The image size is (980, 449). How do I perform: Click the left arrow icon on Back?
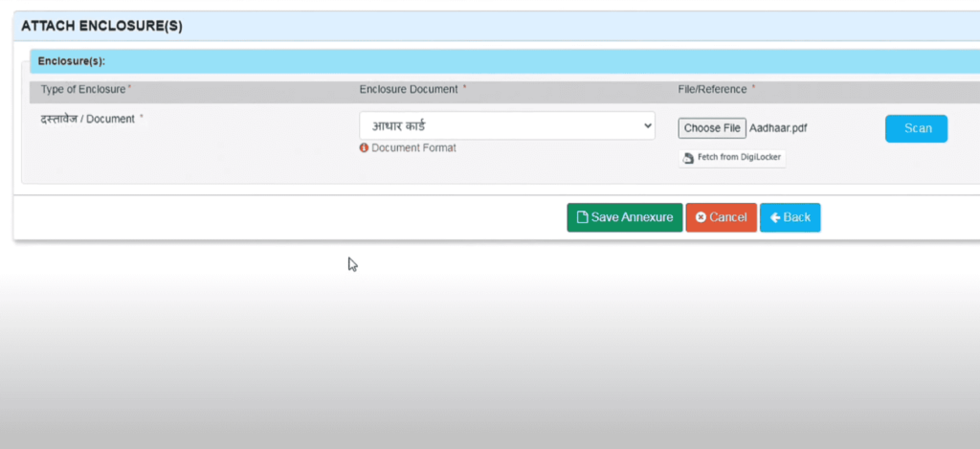(775, 217)
